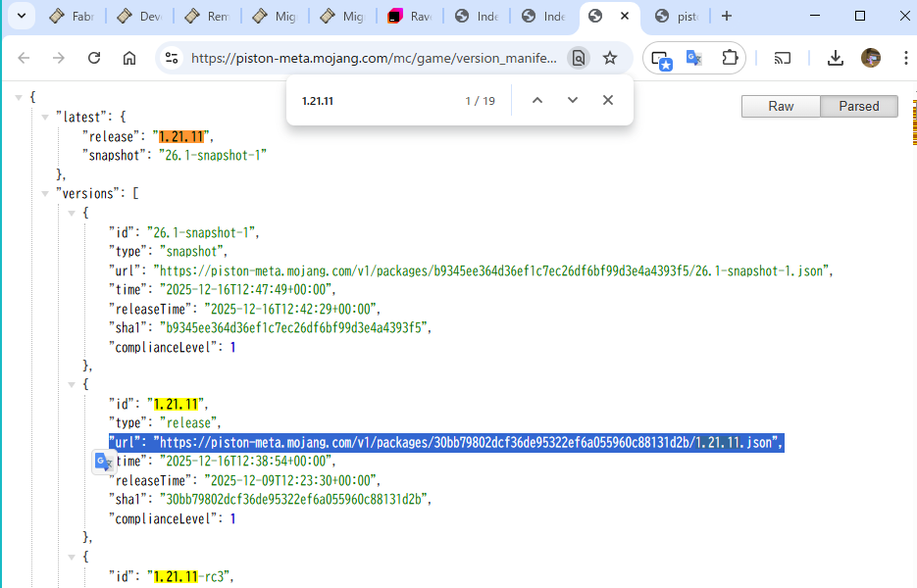Bookmark this page with the star icon
Screen dimensions: 917x588
point(610,58)
